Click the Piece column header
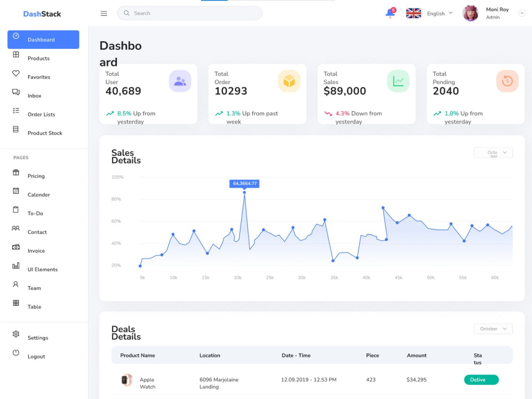Screen dimensions: 532x399 point(372,355)
